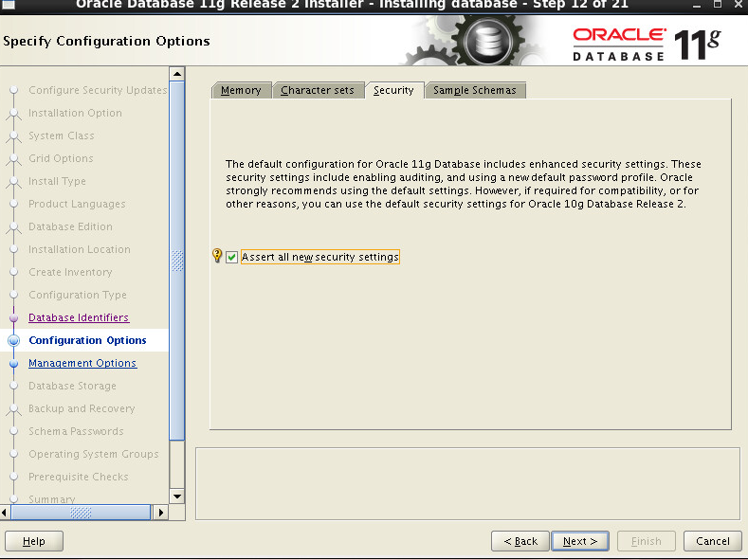The image size is (748, 560).
Task: Click the Specify Configuration Options heading
Action: click(106, 42)
